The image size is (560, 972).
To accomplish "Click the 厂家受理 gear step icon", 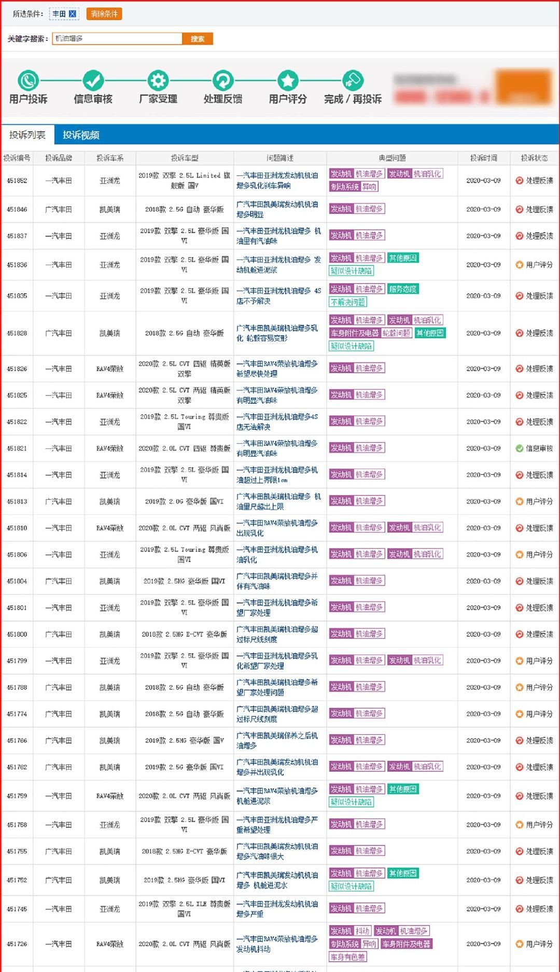I will 158,80.
